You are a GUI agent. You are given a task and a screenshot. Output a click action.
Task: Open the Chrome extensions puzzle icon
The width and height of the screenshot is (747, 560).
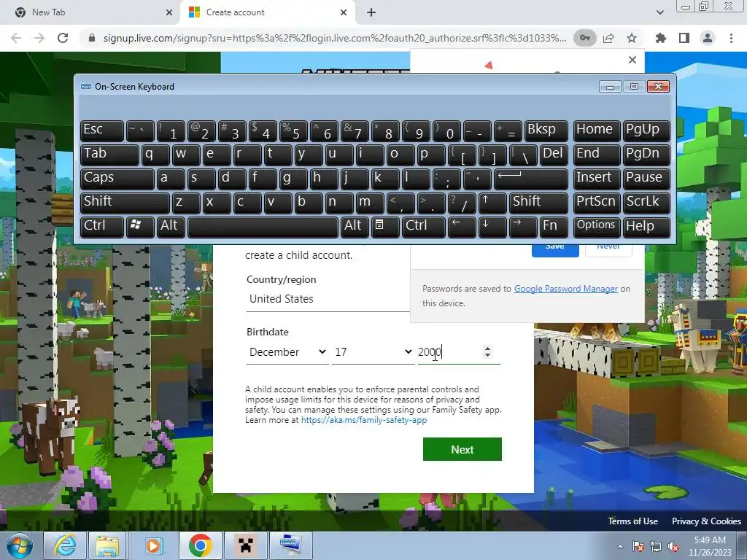(661, 38)
